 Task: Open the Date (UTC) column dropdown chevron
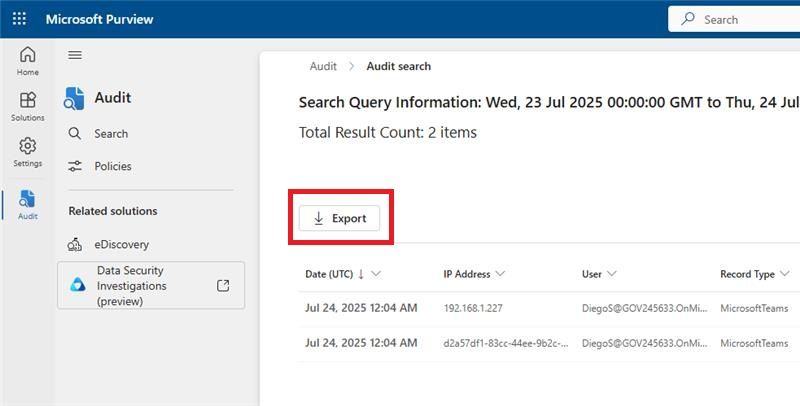(376, 274)
